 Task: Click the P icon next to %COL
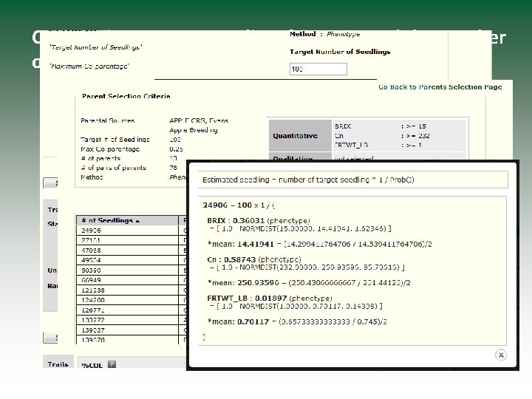click(x=112, y=364)
